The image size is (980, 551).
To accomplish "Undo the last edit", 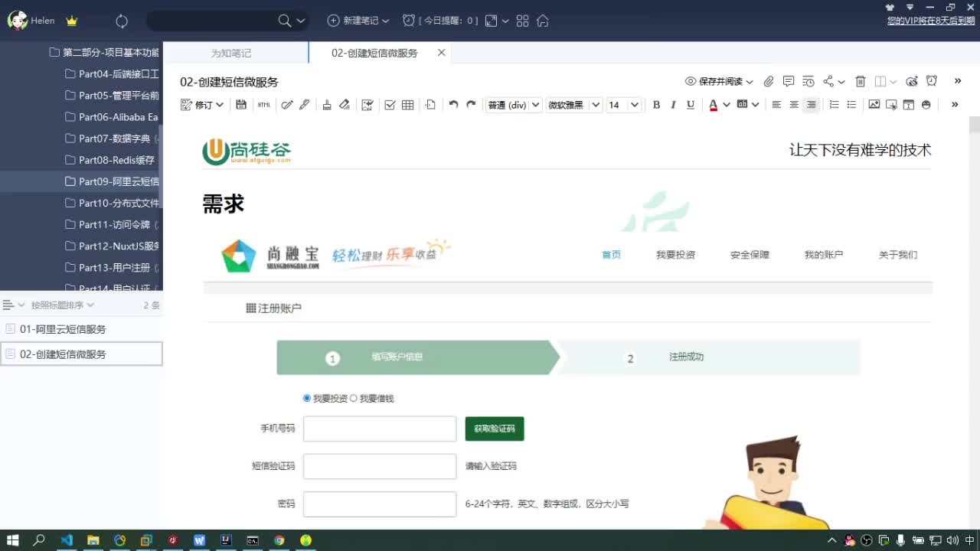I will [453, 105].
